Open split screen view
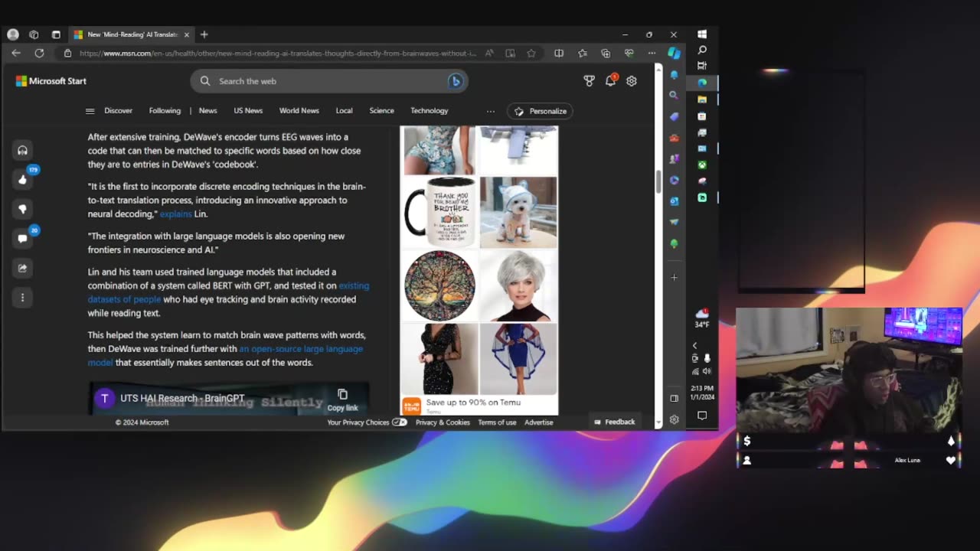The height and width of the screenshot is (551, 980). coord(559,54)
